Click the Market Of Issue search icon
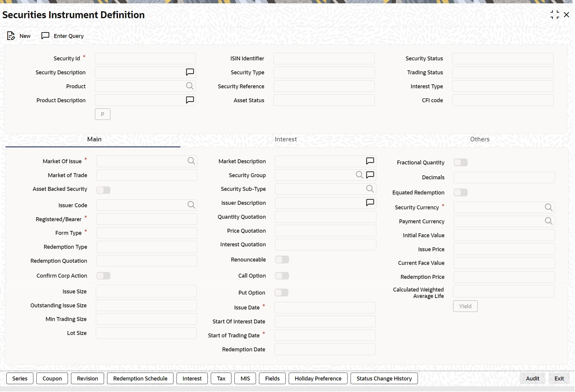 (x=191, y=161)
